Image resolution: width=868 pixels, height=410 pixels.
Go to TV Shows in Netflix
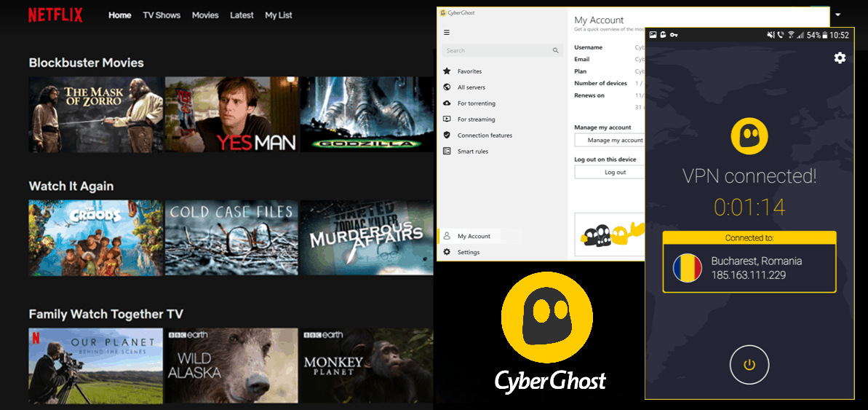162,15
